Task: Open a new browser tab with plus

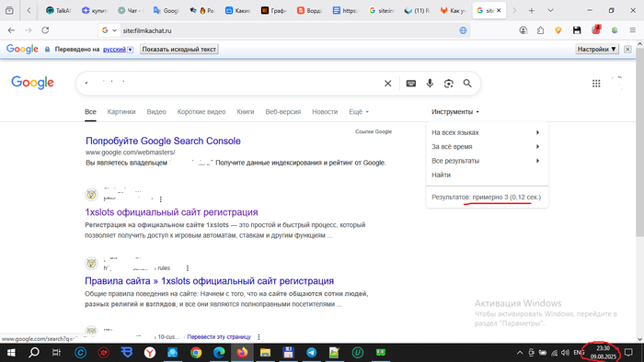Action: 532,11
